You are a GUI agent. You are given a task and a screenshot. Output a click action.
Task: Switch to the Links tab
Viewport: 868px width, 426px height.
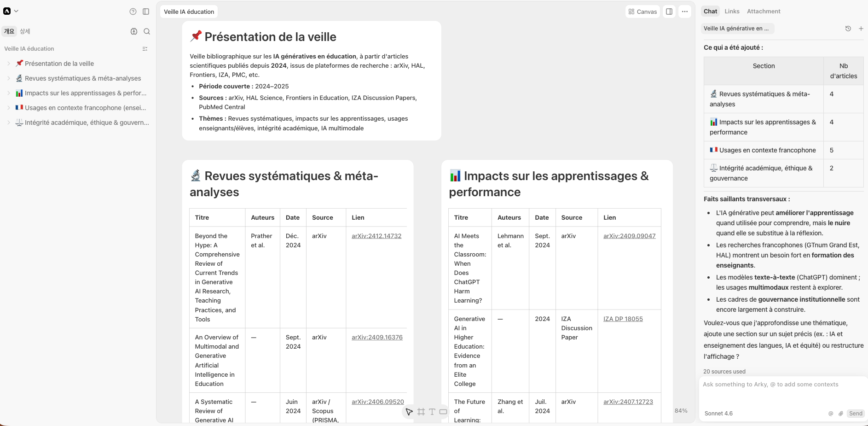[x=732, y=11]
